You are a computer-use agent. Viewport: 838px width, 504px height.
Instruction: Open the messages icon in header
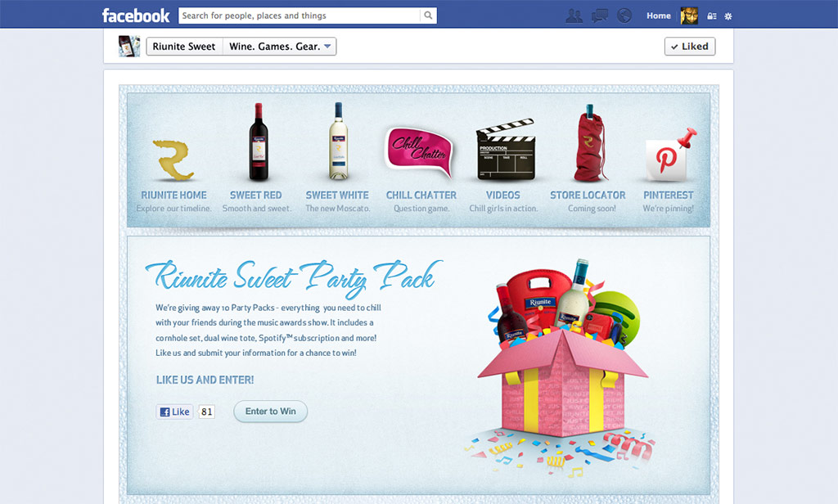tap(600, 16)
